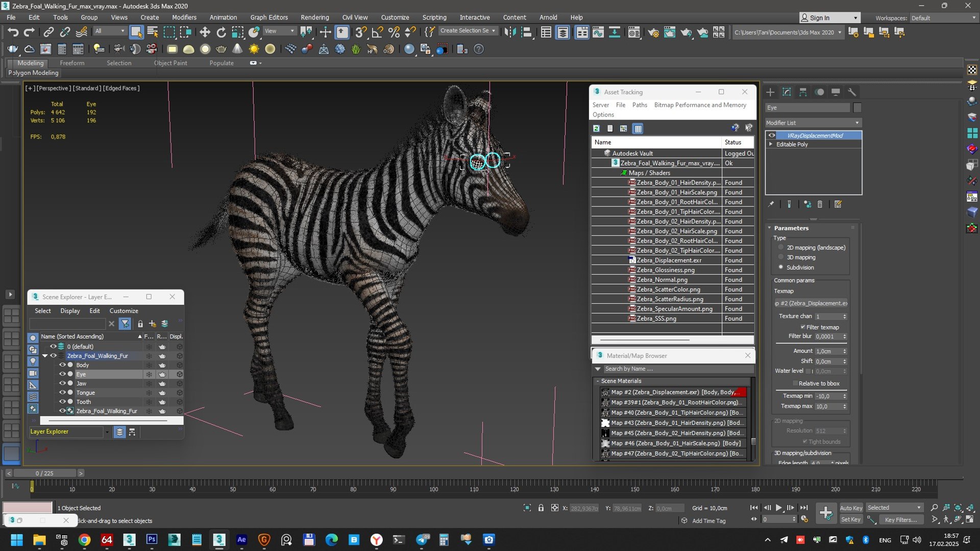Expand Editable Poly modifier entry
This screenshot has width=980, height=551.
(x=771, y=145)
